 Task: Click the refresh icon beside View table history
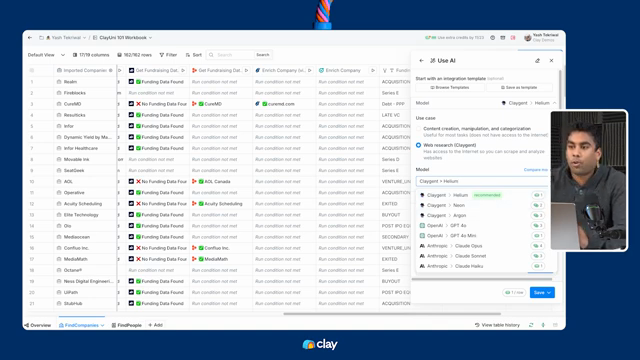click(531, 325)
